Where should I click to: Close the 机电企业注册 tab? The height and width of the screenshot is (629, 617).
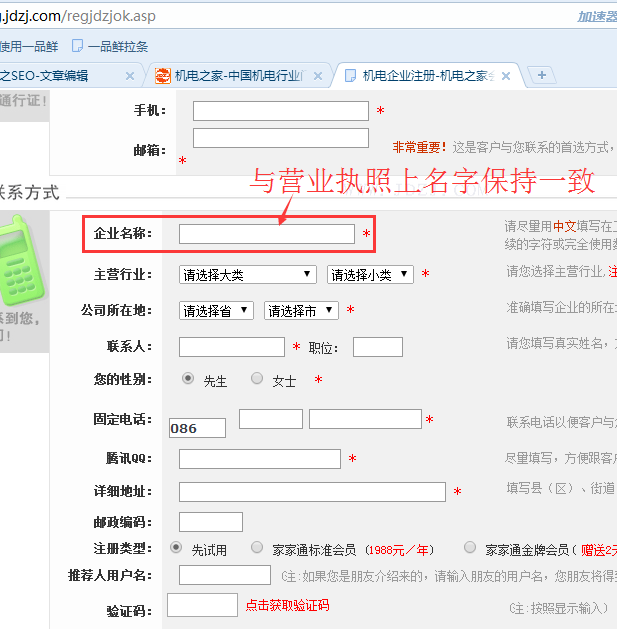(506, 76)
